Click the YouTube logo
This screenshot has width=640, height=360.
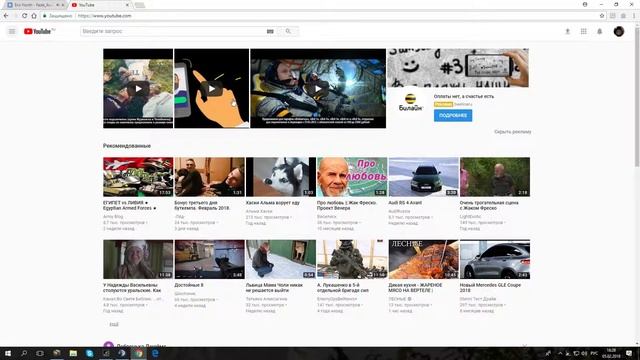coord(39,31)
